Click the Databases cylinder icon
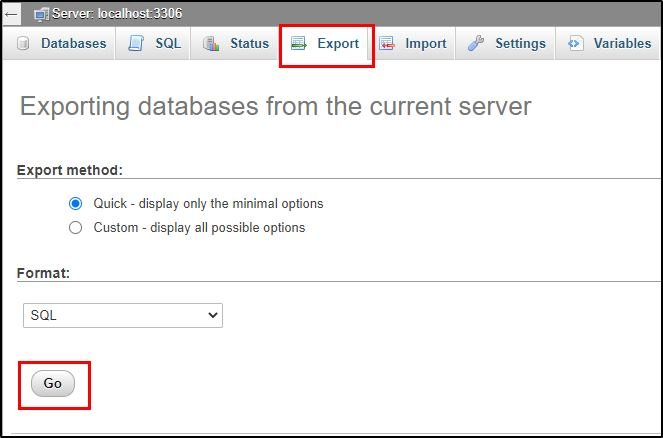The height and width of the screenshot is (438, 663). pos(23,44)
